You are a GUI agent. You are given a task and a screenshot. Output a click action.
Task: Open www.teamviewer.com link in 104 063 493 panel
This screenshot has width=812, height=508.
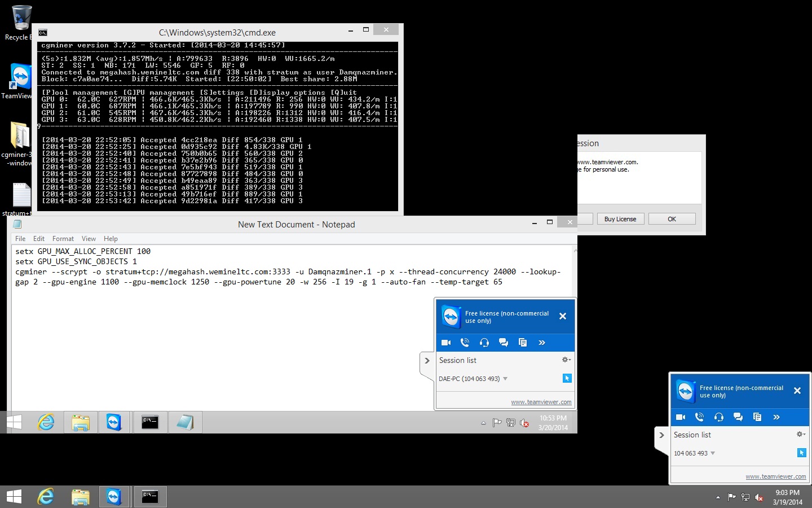click(x=775, y=476)
